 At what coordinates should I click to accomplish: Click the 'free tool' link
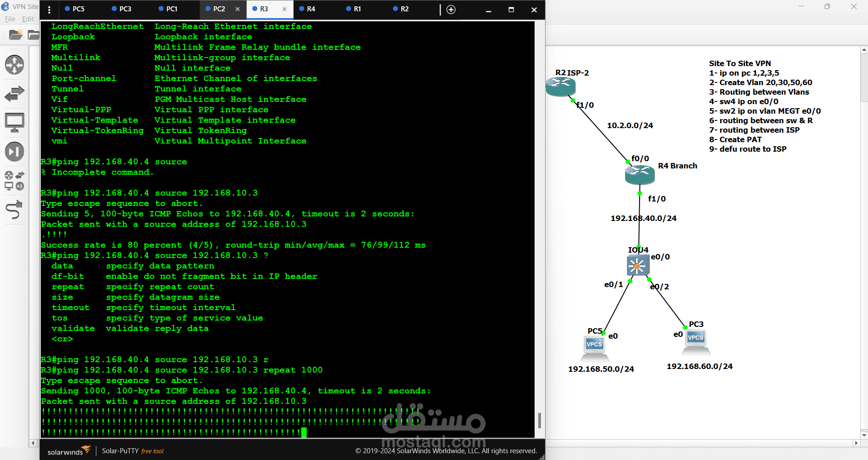tap(152, 451)
